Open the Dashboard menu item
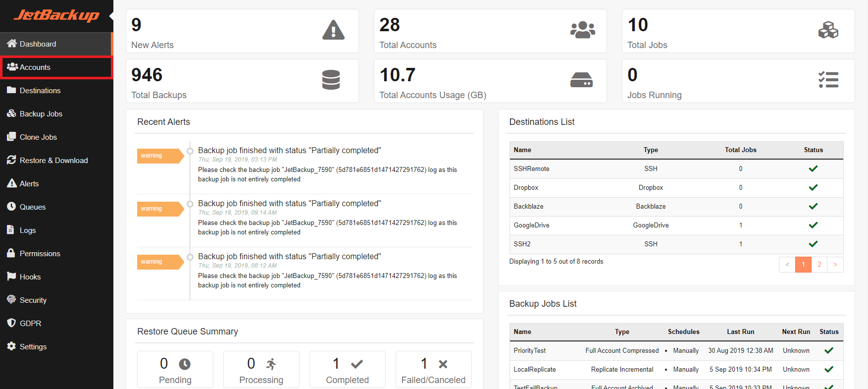The width and height of the screenshot is (868, 389). click(x=56, y=44)
